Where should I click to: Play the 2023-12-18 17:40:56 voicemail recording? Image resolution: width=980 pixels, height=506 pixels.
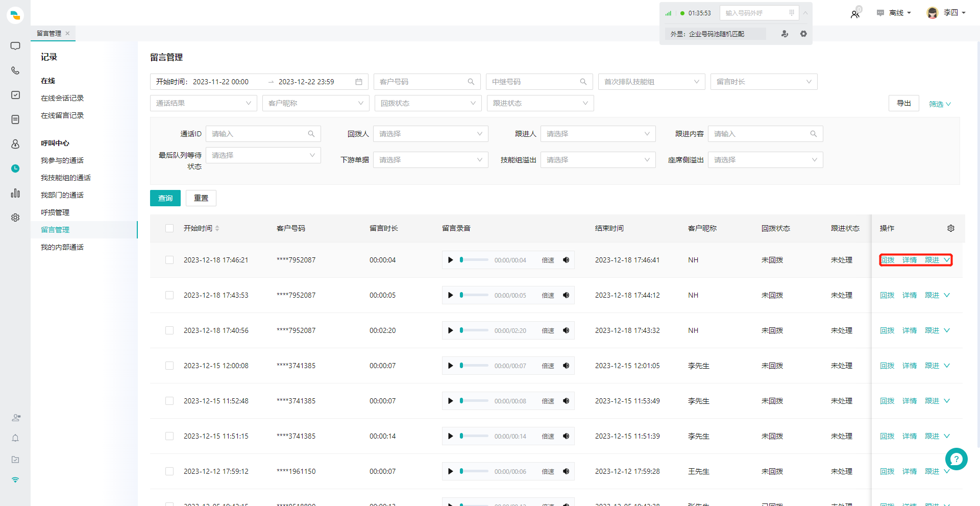450,330
